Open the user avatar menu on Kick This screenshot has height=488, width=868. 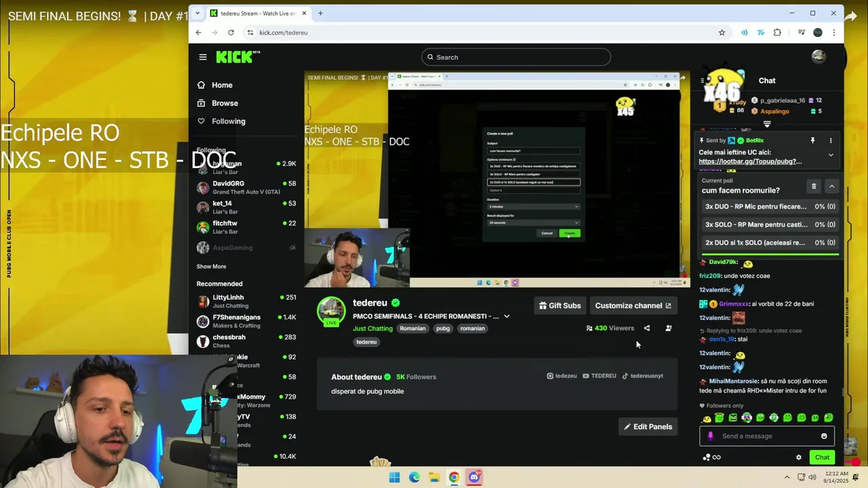[818, 57]
